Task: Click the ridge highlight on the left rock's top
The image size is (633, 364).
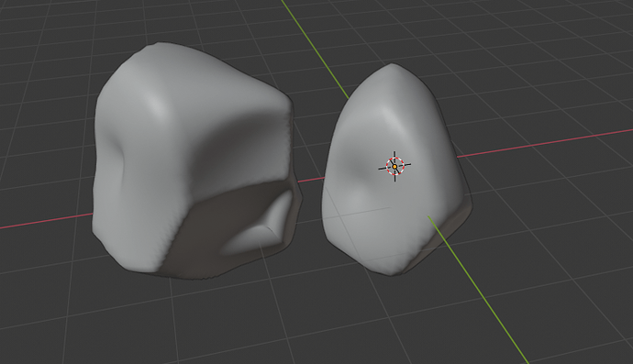Action: click(158, 105)
